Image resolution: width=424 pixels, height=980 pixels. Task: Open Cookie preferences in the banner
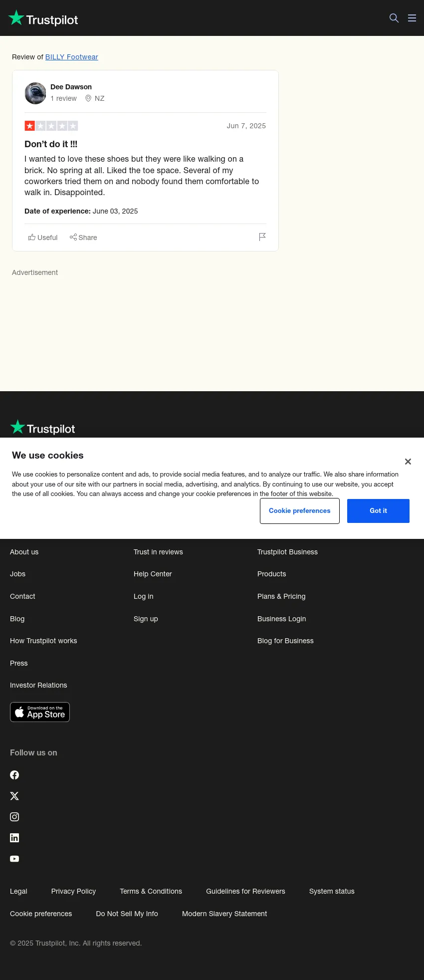pos(300,511)
